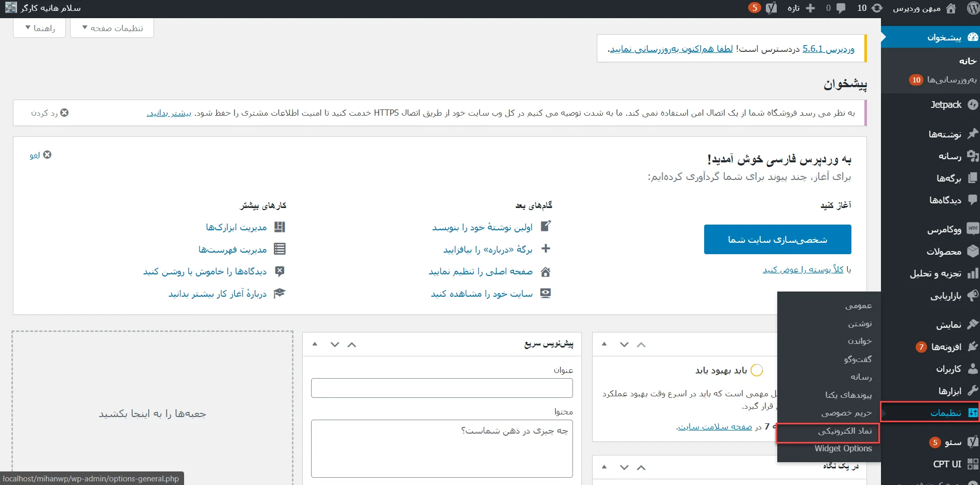The width and height of the screenshot is (980, 485).
Task: Click write your first post link
Action: (x=482, y=227)
